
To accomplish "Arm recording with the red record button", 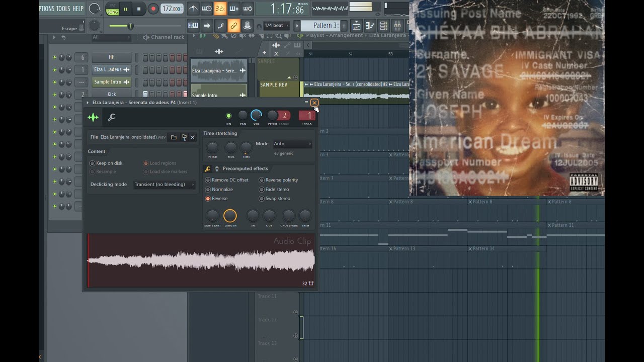I will 153,9.
